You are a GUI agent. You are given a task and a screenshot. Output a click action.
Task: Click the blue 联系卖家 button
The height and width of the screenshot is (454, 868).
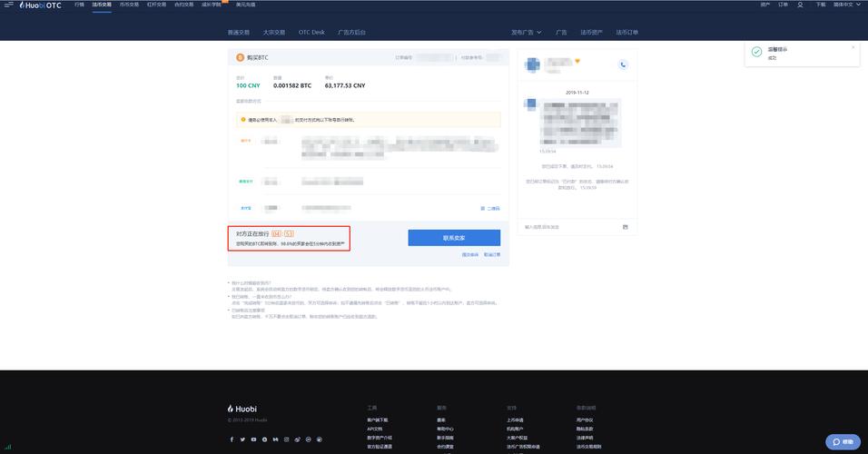[x=454, y=238]
